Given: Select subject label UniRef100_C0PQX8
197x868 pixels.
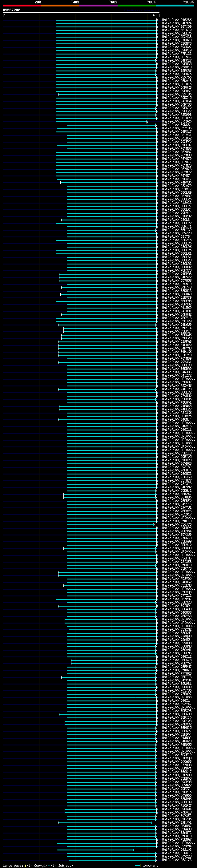Looking at the screenshot, I should pyautogui.click(x=176, y=88).
